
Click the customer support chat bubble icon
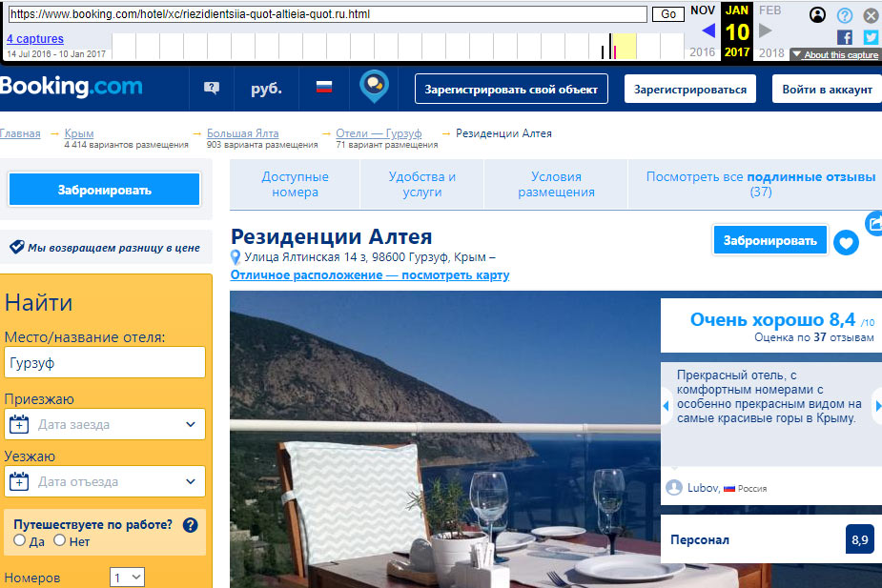point(212,89)
